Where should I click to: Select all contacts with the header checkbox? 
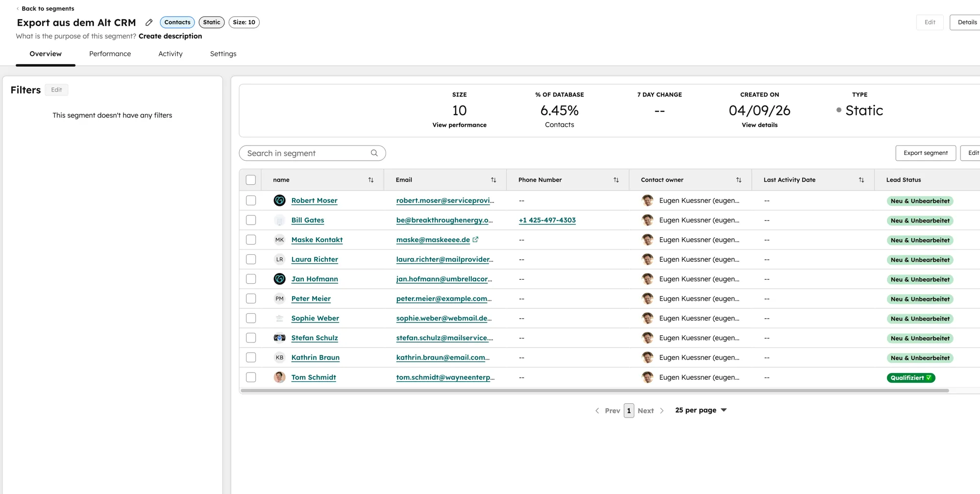[250, 180]
